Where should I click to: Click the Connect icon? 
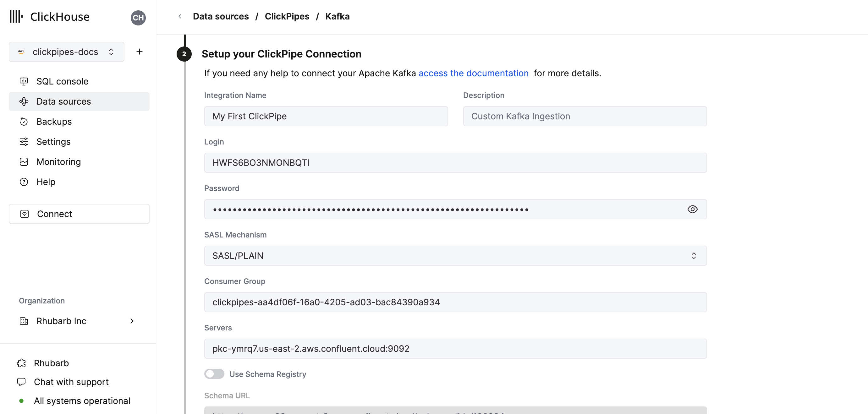(25, 213)
